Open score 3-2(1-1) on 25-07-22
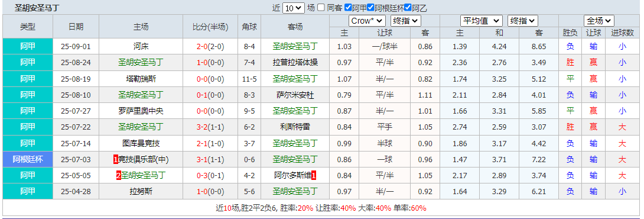The image size is (644, 219). pyautogui.click(x=210, y=127)
